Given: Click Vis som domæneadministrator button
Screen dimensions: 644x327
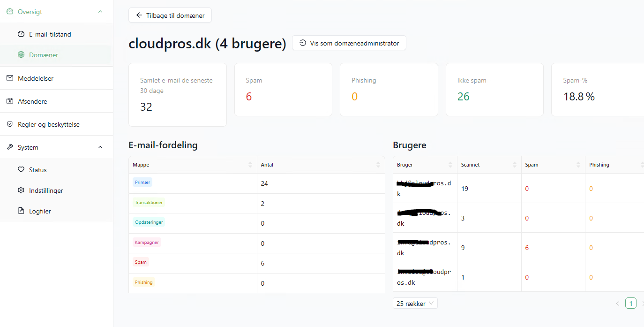Looking at the screenshot, I should (x=349, y=43).
